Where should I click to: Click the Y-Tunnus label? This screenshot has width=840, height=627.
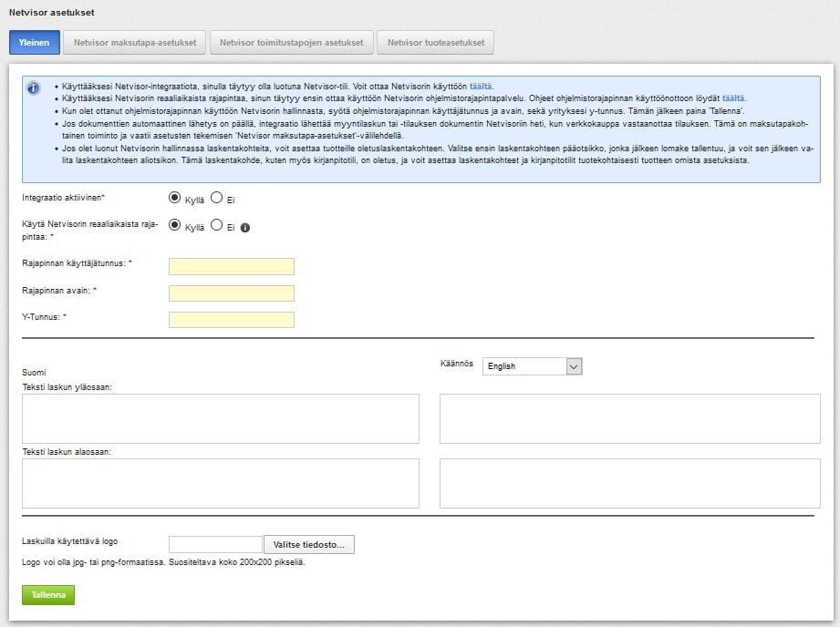coord(41,317)
